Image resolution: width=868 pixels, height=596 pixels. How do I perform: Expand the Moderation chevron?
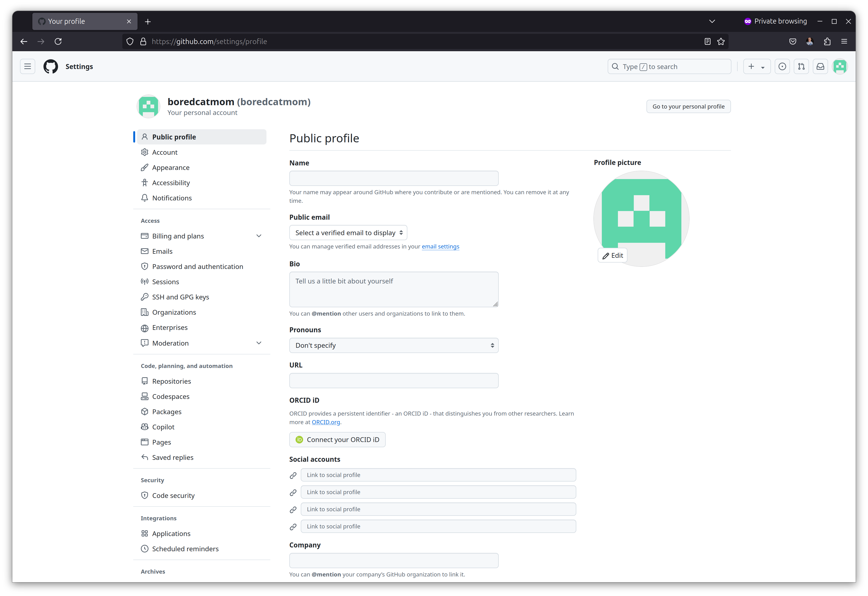[258, 343]
